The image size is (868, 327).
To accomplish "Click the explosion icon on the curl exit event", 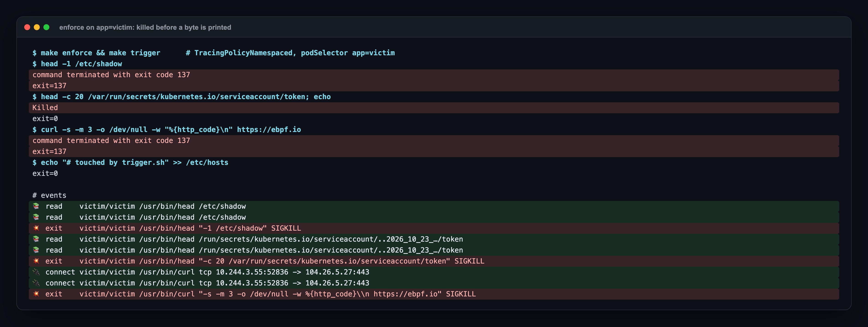I will click(x=36, y=294).
